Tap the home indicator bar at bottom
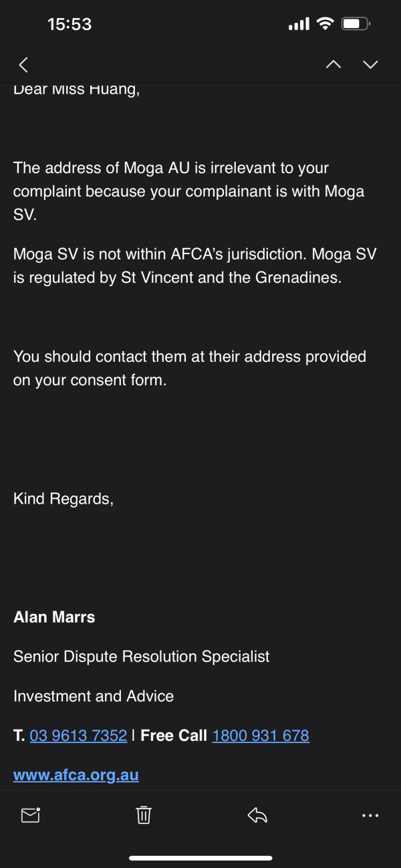 click(200, 858)
